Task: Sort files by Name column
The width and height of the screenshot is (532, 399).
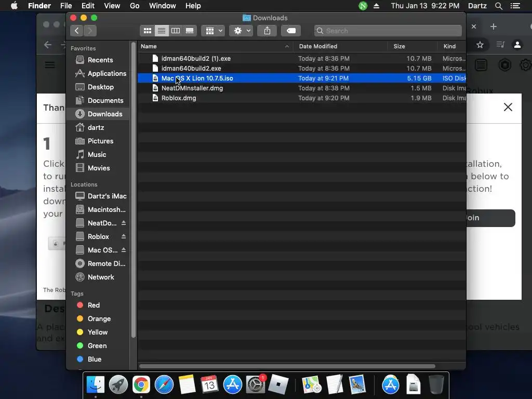Action: click(215, 46)
